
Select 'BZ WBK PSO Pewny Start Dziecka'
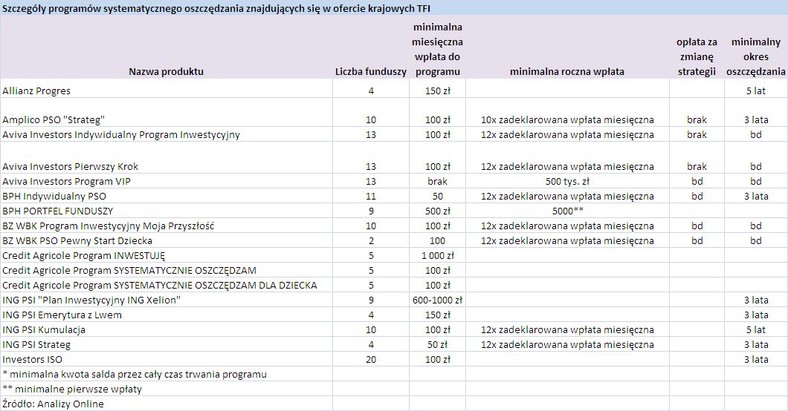(x=77, y=241)
